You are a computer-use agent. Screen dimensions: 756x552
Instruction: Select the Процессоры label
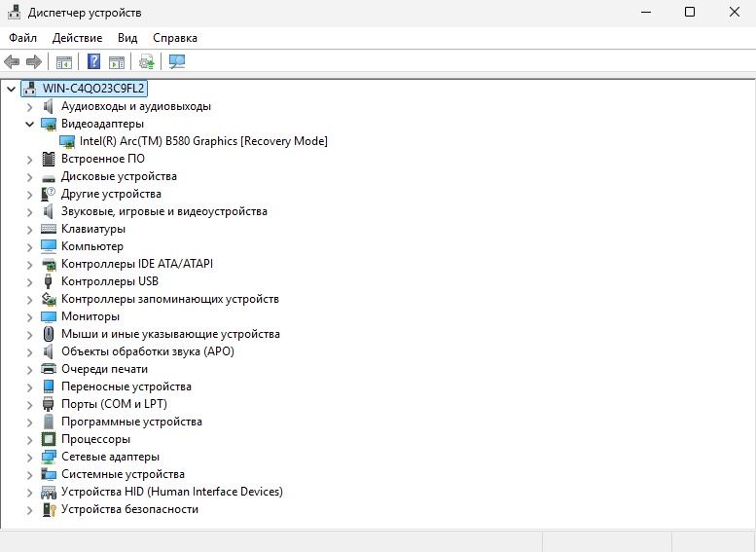(x=95, y=439)
